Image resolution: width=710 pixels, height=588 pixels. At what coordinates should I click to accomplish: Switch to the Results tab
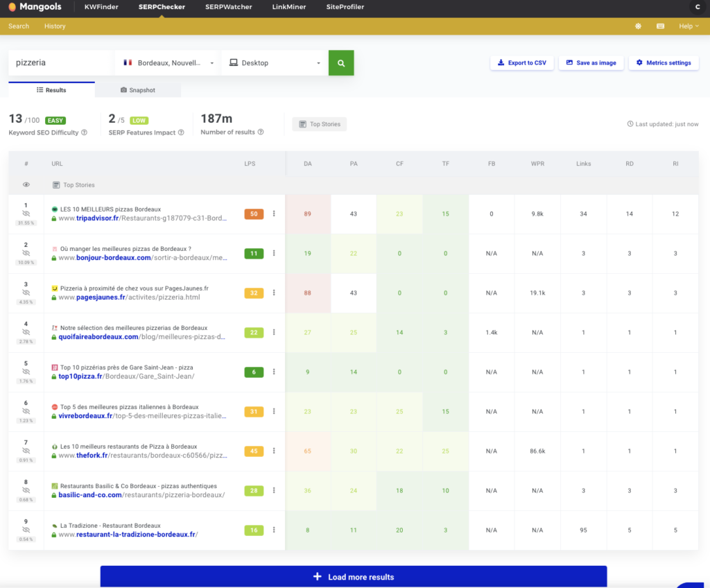tap(51, 90)
